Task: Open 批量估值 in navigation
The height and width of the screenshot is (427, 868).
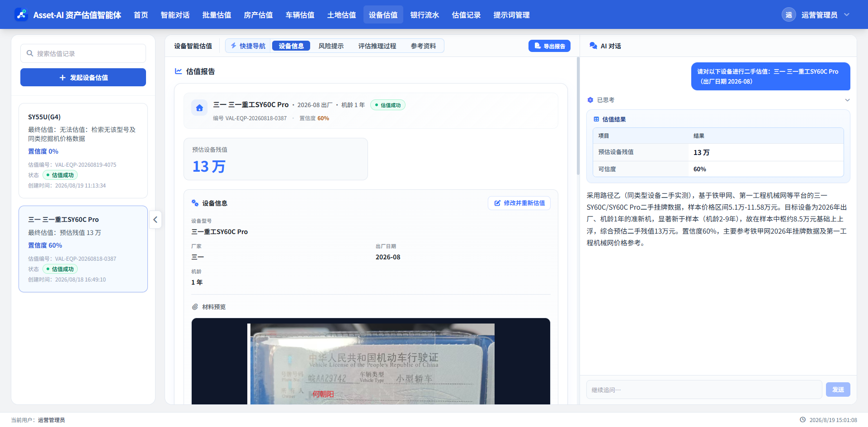Action: [x=217, y=15]
